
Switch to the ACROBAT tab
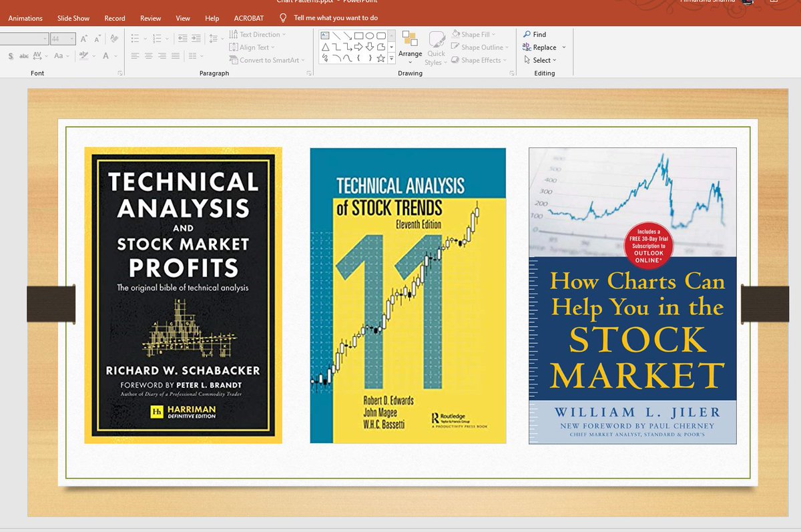click(x=249, y=18)
